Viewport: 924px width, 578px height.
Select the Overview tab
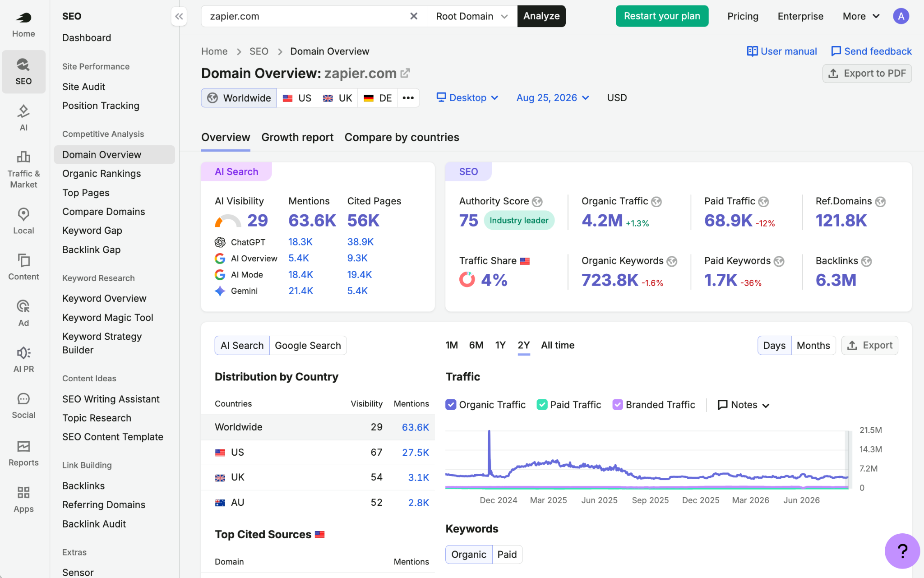[x=226, y=138]
